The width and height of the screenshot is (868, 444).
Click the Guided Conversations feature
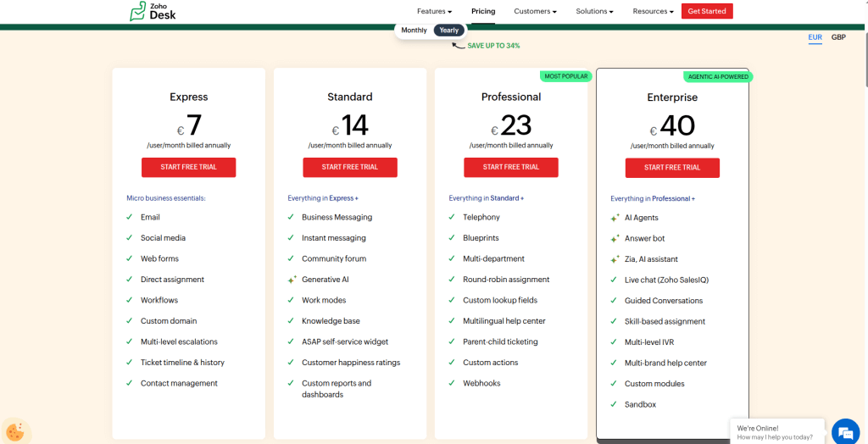pos(664,301)
